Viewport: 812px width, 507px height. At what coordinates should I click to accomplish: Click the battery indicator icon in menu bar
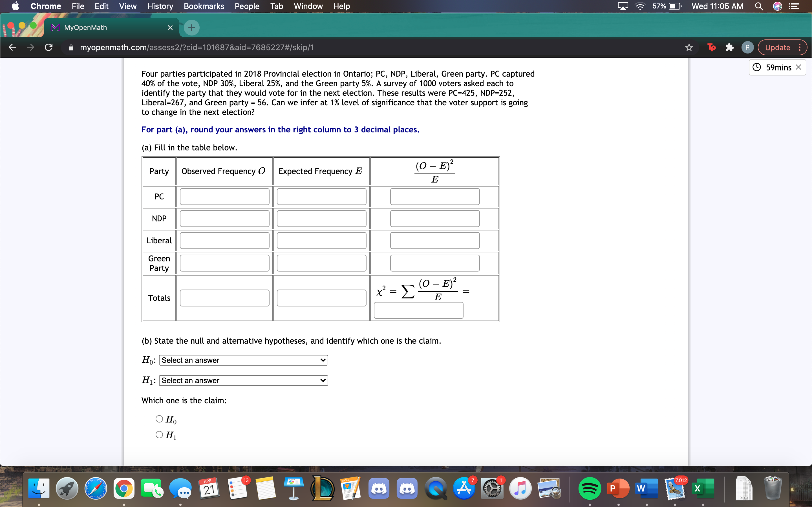674,6
